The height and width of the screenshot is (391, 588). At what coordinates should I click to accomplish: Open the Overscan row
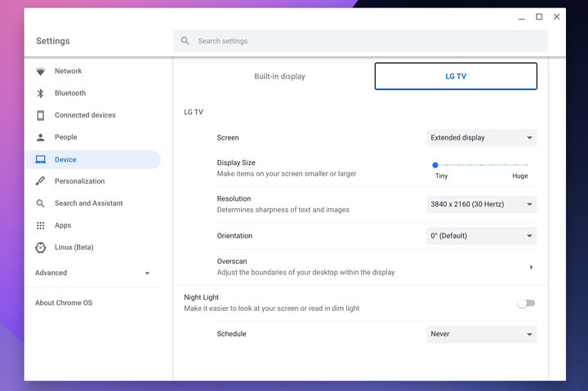coord(376,267)
